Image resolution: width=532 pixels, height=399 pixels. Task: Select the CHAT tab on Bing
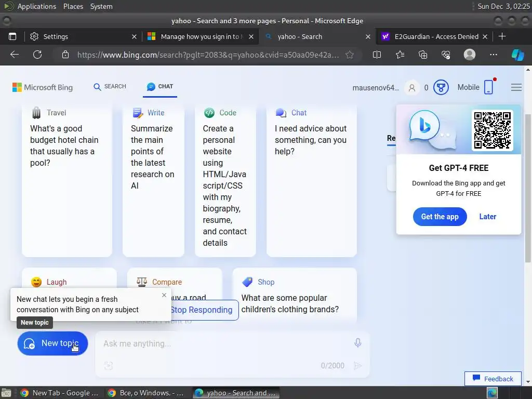coord(160,87)
